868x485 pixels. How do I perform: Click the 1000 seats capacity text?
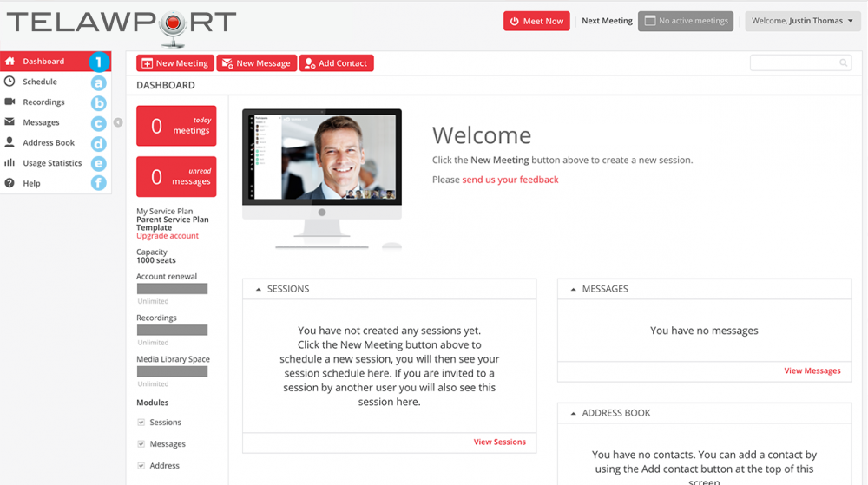[156, 260]
